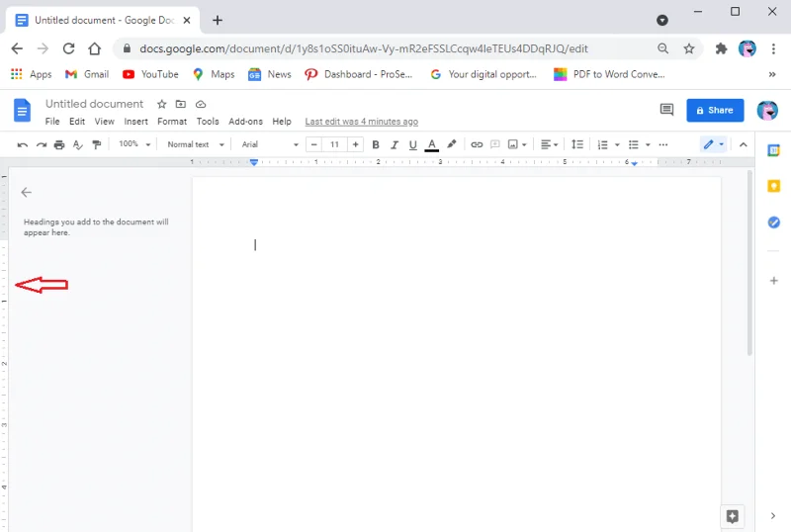Click the Print icon in toolbar
Image resolution: width=791 pixels, height=532 pixels.
pos(59,144)
